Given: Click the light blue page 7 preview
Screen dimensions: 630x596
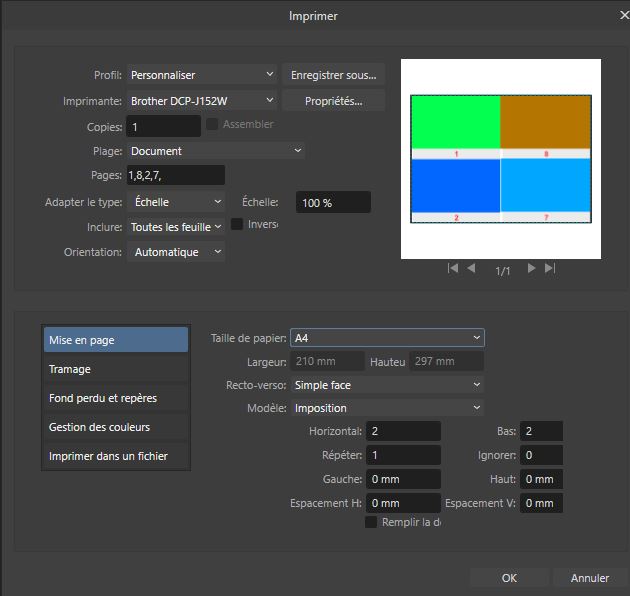Looking at the screenshot, I should pos(545,185).
